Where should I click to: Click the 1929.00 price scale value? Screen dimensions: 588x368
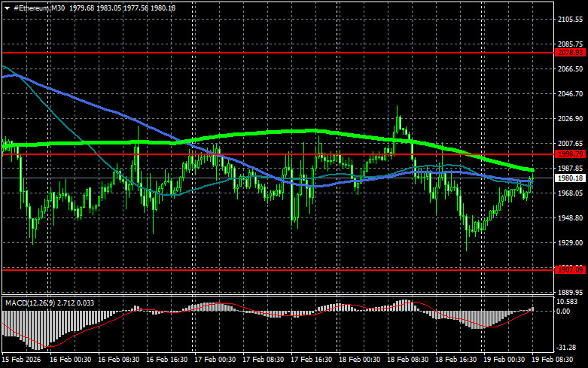click(571, 243)
